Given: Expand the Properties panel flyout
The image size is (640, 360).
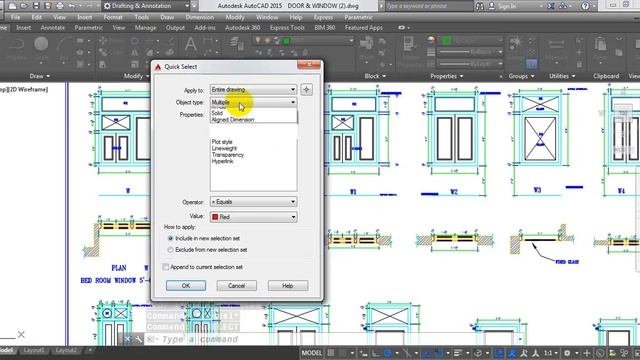Looking at the screenshot, I should pos(447,76).
